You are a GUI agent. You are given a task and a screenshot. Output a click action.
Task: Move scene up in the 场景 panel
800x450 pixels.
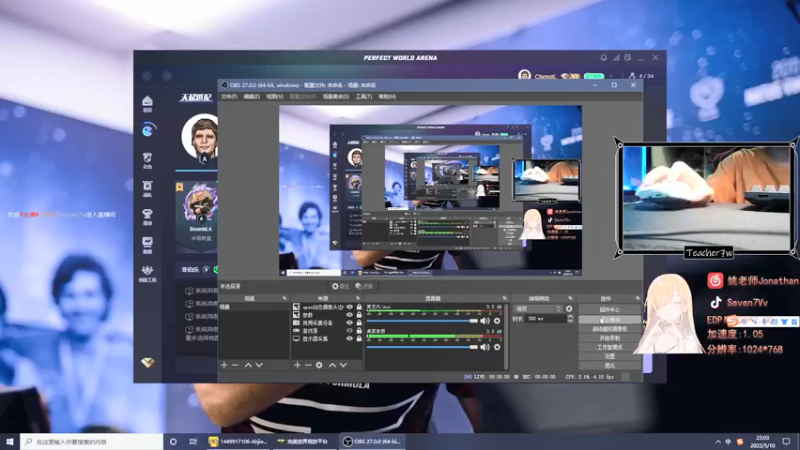(x=248, y=365)
